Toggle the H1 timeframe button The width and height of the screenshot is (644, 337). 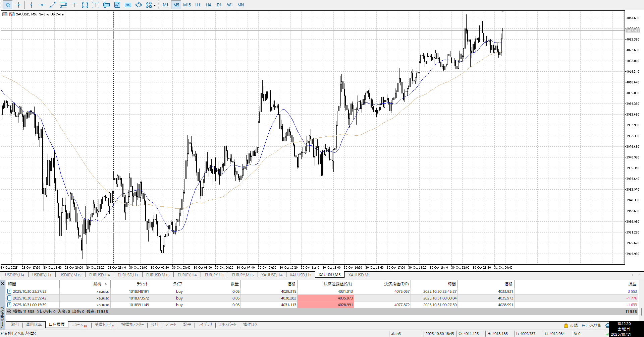[198, 5]
